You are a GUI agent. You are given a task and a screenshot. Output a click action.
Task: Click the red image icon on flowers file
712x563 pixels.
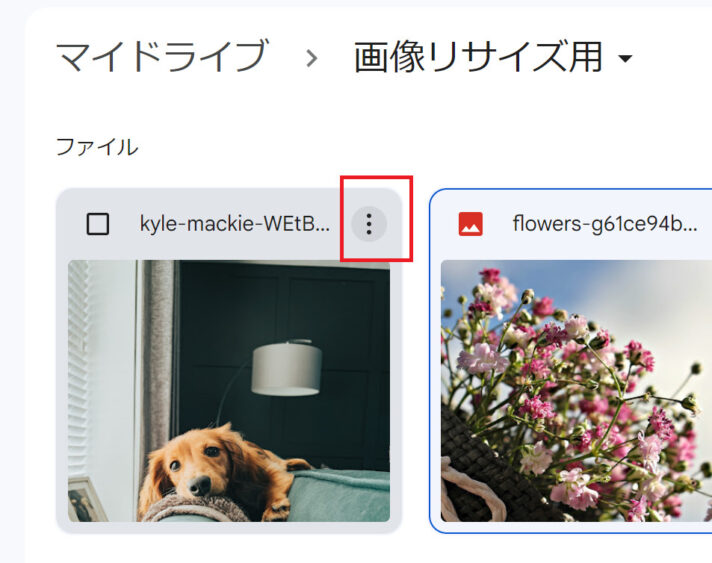(x=470, y=224)
